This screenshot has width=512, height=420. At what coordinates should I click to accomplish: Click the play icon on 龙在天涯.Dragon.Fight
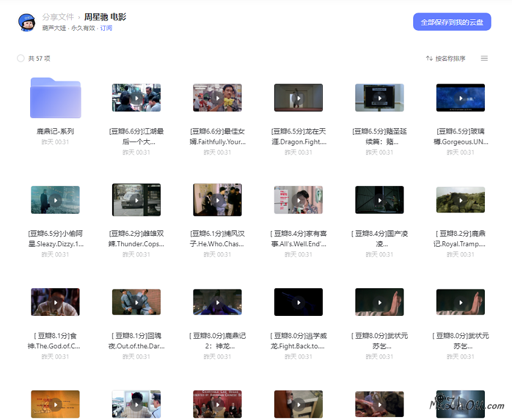coord(298,97)
